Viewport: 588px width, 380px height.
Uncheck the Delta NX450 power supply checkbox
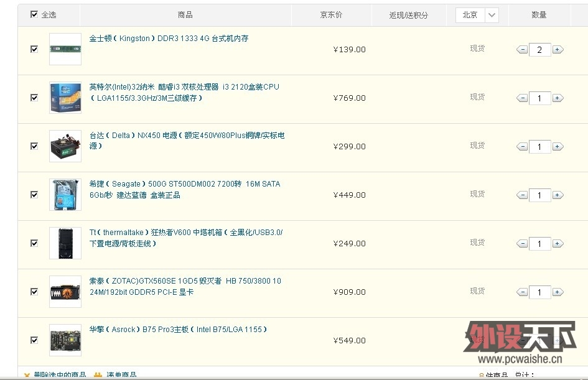pos(34,146)
